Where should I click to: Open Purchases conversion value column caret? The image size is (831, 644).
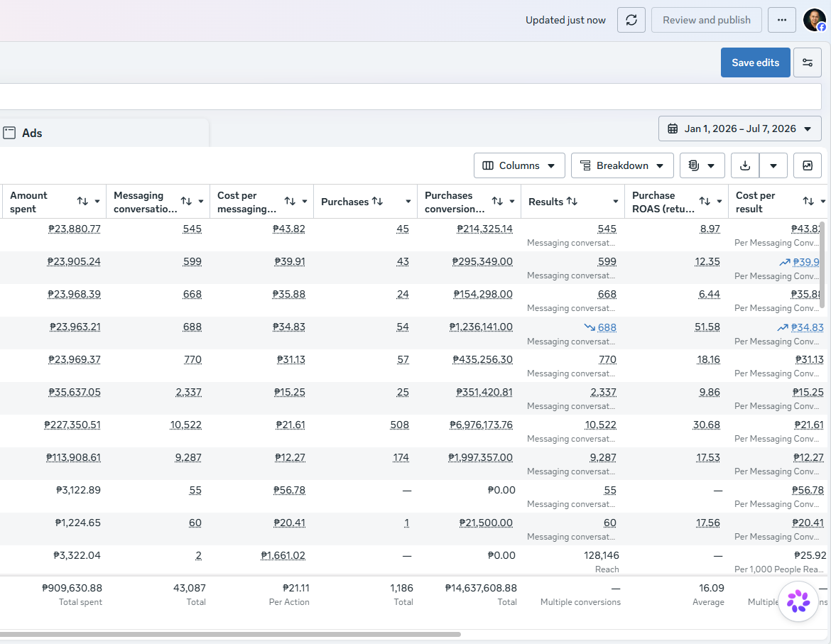512,201
